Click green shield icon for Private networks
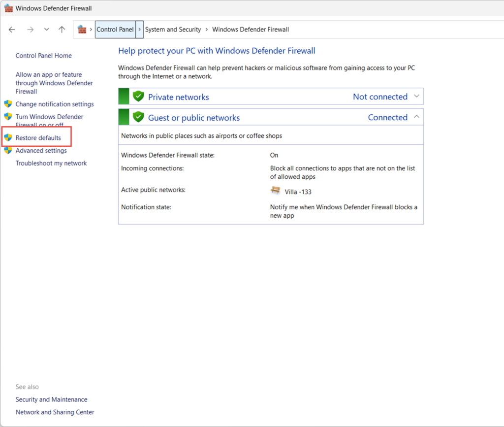 [138, 96]
